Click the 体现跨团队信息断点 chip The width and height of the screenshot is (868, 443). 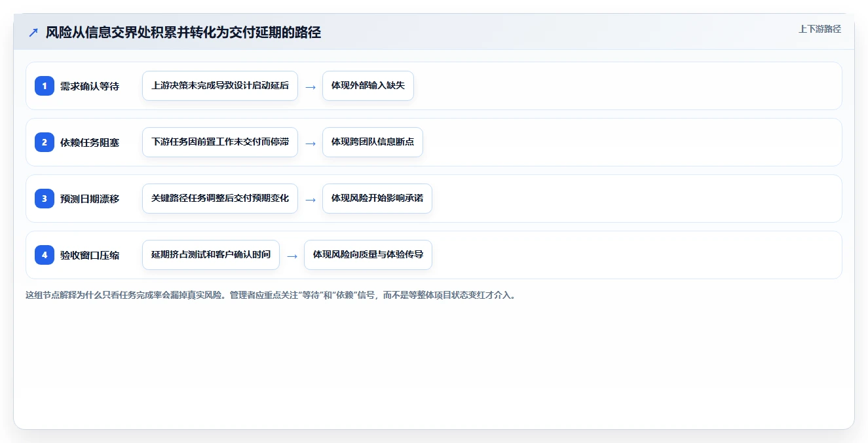point(373,142)
